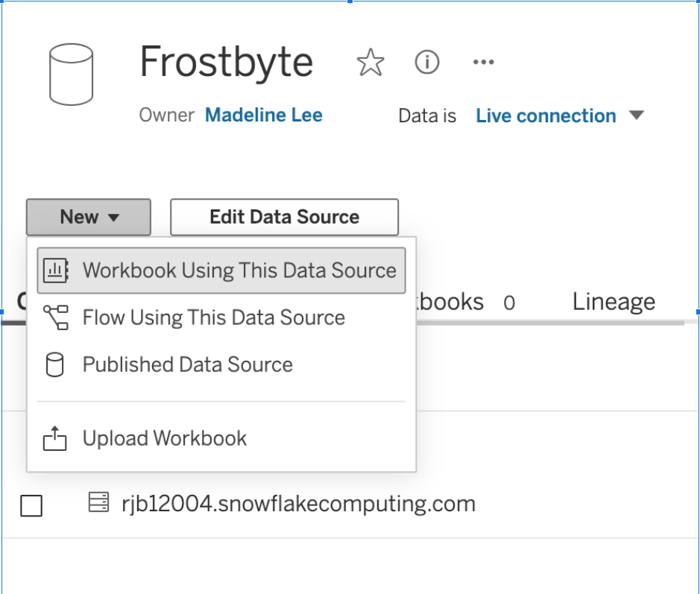Screen dimensions: 700x594
Task: Switch to the Lineage tab
Action: pyautogui.click(x=614, y=302)
